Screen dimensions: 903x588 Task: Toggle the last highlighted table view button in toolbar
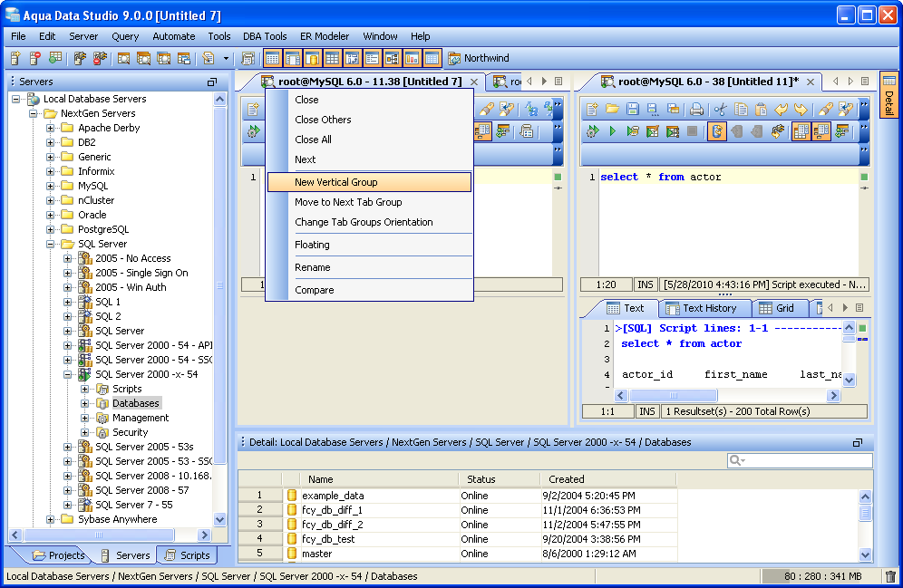(x=432, y=58)
